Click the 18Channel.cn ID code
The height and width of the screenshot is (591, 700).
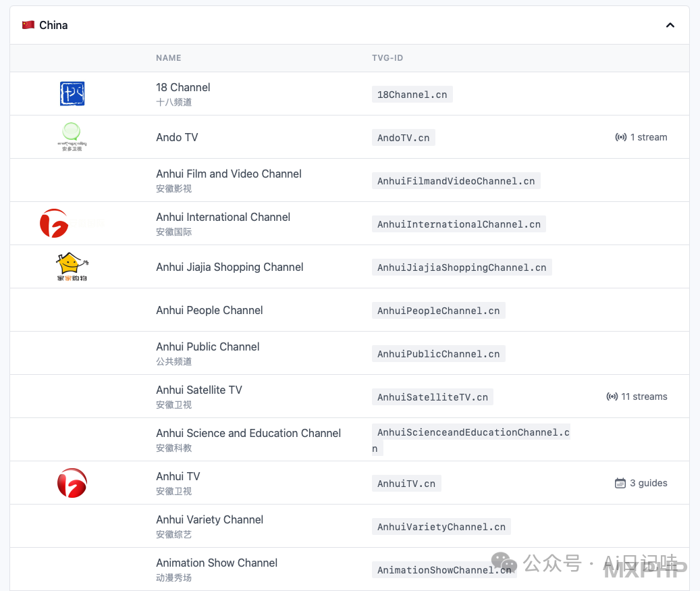(412, 95)
